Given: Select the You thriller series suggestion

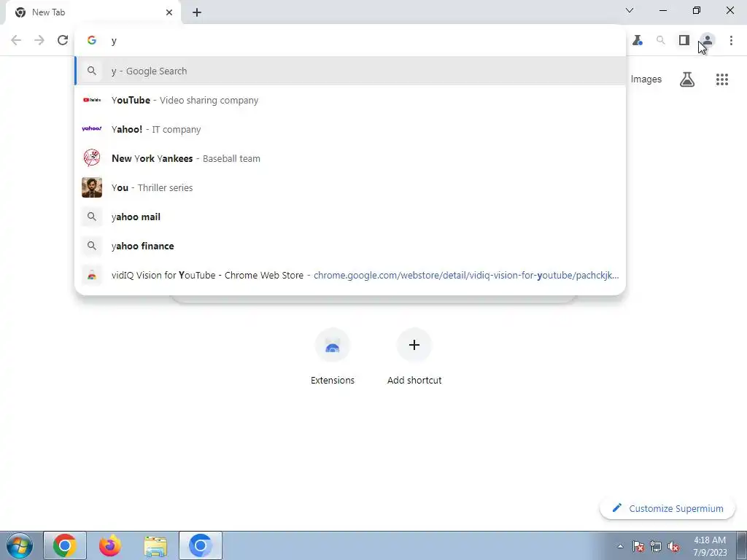Looking at the screenshot, I should [x=350, y=187].
